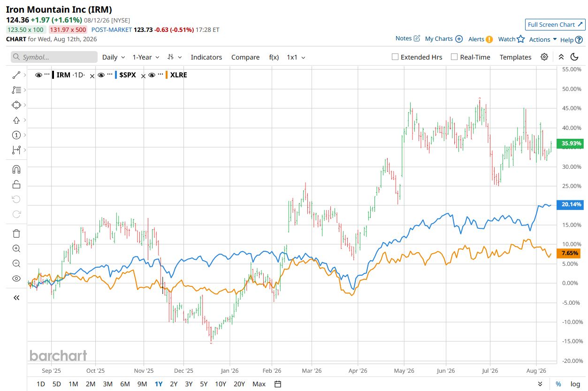The height and width of the screenshot is (391, 588).
Task: Click the double down-chevron icon at bottom right
Action: (540, 384)
